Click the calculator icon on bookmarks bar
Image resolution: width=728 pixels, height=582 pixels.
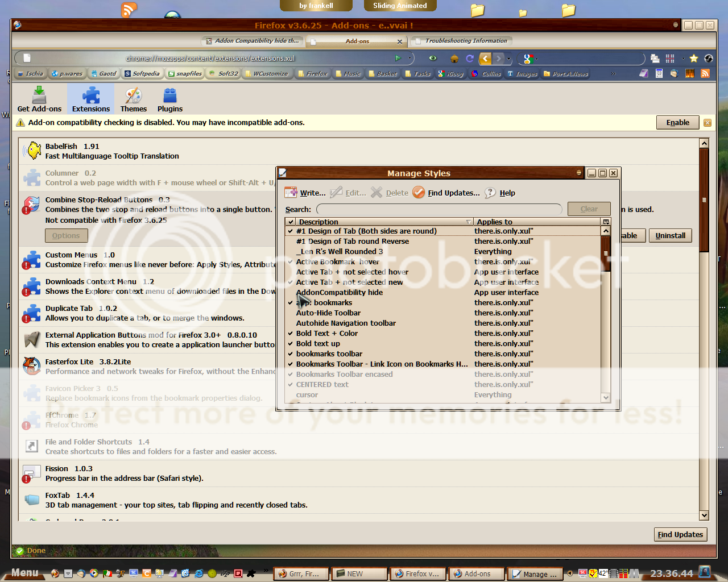(x=659, y=73)
